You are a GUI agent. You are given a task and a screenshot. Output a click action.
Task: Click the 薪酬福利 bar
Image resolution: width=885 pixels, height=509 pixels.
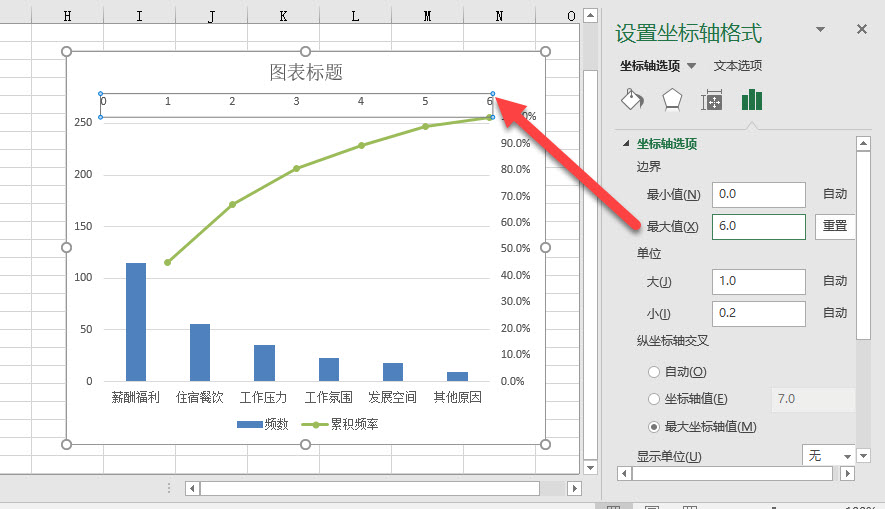[x=136, y=322]
